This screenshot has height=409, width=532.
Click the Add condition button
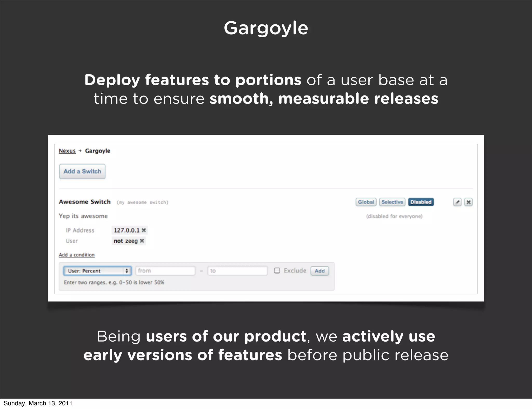coord(320,271)
